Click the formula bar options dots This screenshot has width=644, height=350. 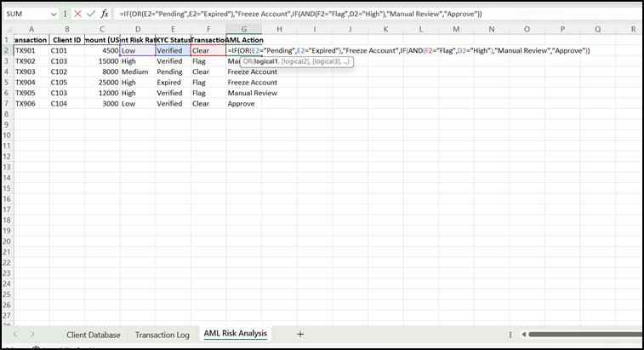(65, 14)
